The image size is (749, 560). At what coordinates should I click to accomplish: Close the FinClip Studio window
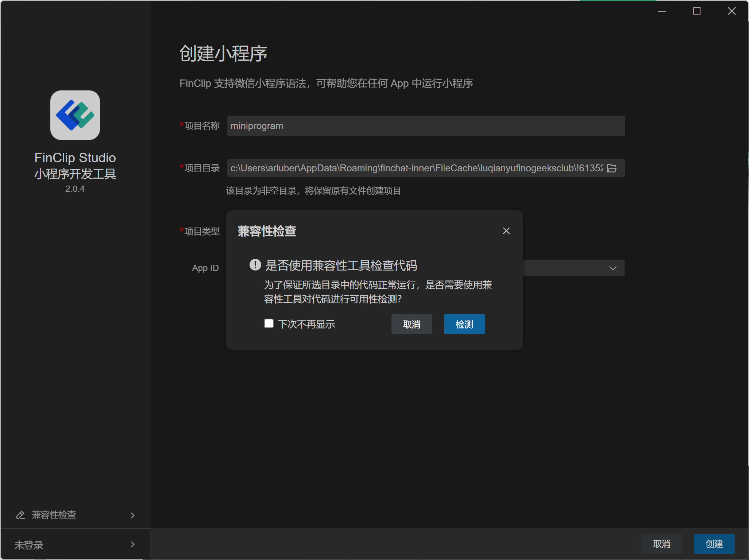(731, 11)
